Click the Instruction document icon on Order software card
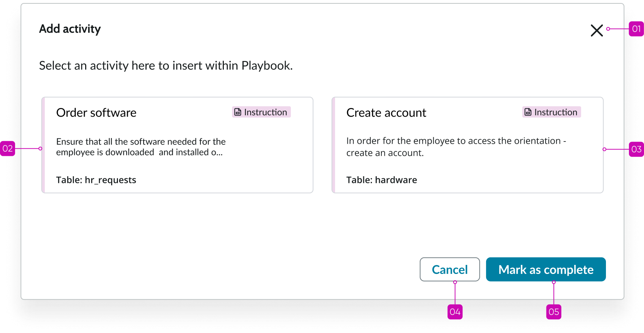 pos(237,111)
